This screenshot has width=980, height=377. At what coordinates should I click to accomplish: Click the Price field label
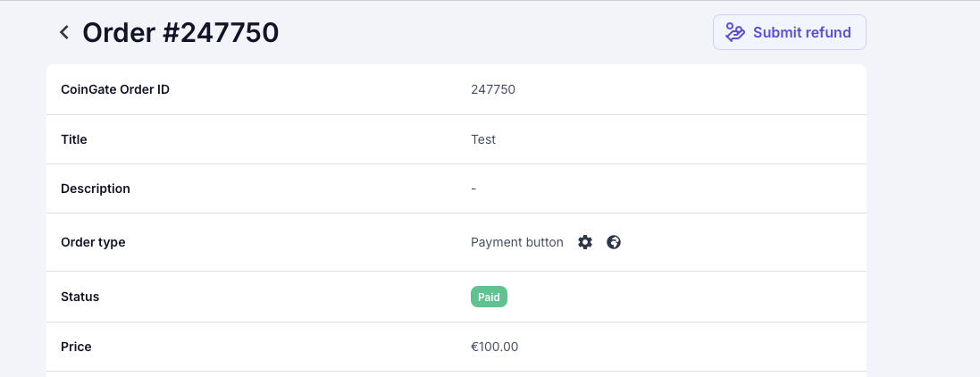click(x=76, y=347)
